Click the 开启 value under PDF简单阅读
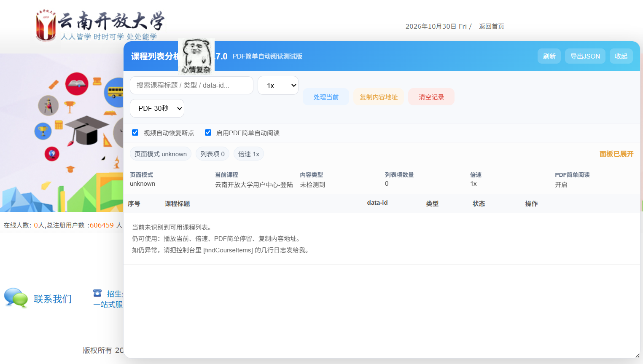Viewport: 643px width, 364px height. pyautogui.click(x=561, y=185)
